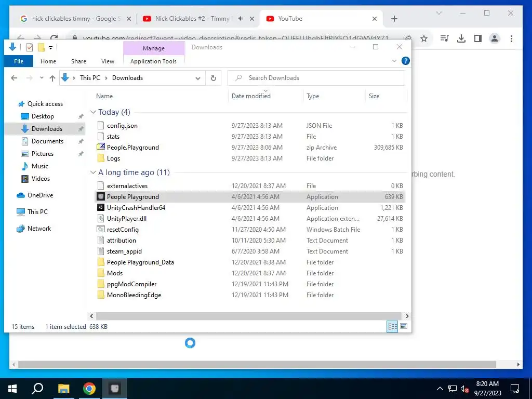
Task: Click the Chrome page horizontal scrollbar
Action: pos(257,365)
